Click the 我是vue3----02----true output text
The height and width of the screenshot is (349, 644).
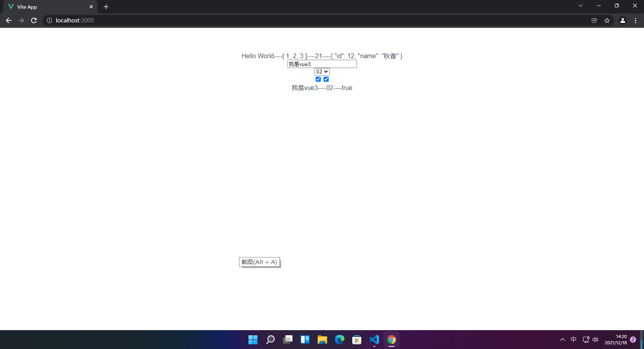point(322,88)
